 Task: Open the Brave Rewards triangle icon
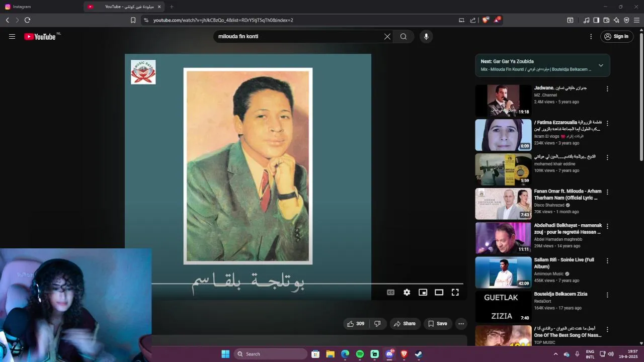(x=497, y=20)
